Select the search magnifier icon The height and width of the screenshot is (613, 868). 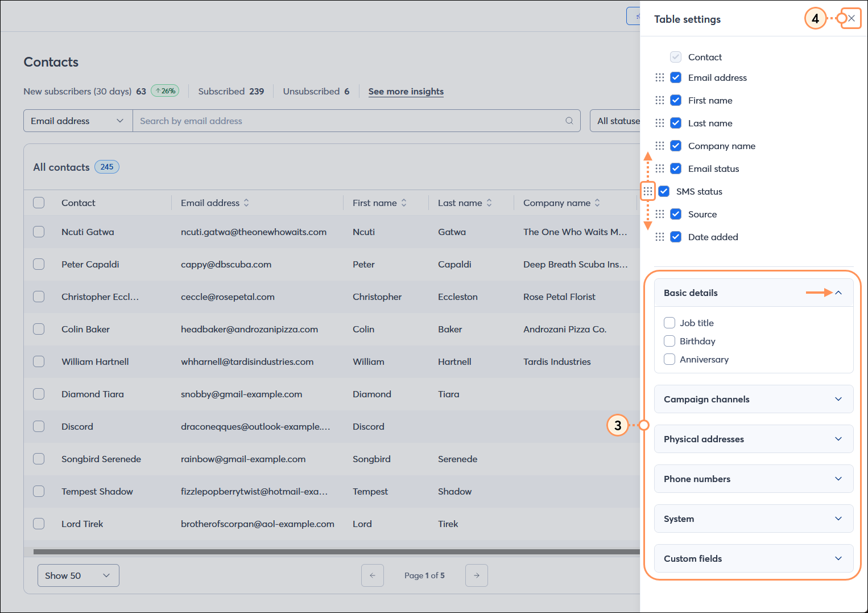tap(569, 121)
